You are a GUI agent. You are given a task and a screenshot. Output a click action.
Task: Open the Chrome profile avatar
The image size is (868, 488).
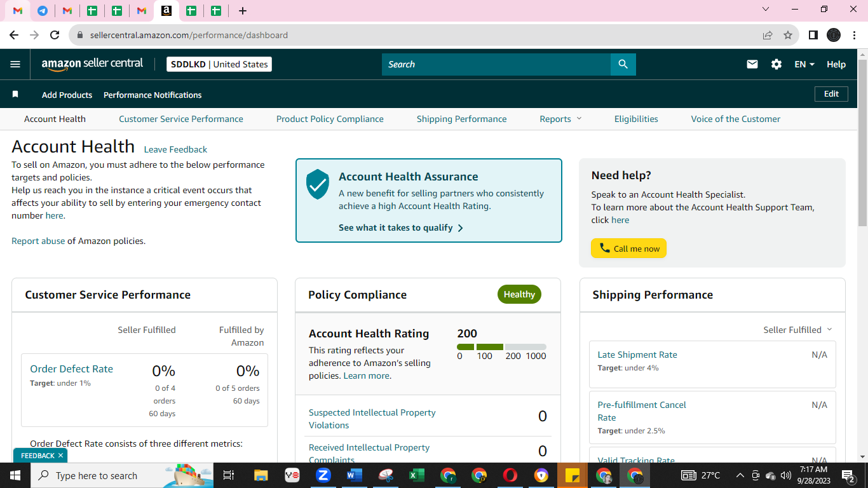[834, 35]
